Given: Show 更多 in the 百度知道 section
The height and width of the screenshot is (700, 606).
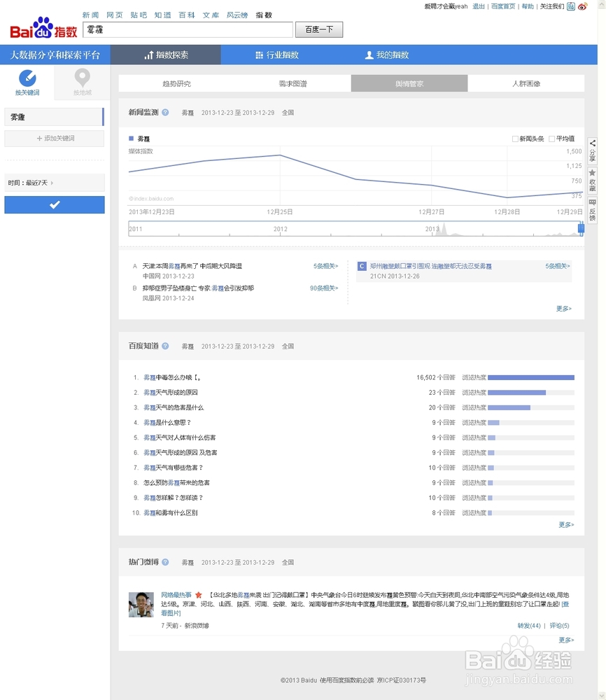Looking at the screenshot, I should (566, 524).
